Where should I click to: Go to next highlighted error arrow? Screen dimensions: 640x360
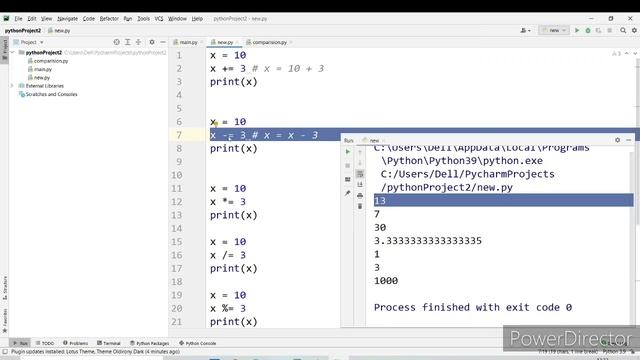635,53
